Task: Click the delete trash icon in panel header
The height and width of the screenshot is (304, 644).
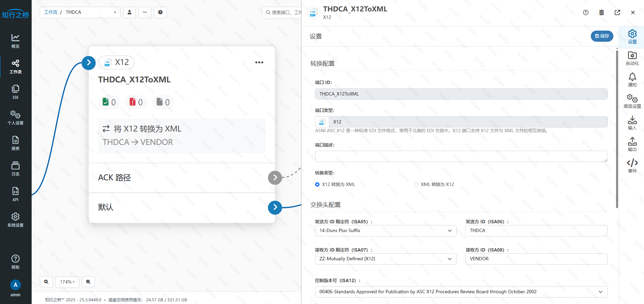Action: coord(601,12)
